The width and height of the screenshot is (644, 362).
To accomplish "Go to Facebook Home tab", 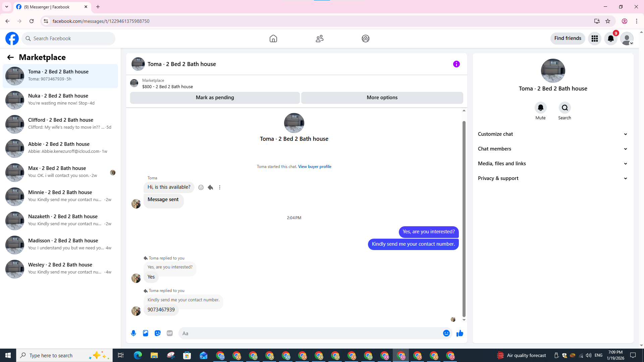I will pos(273,39).
